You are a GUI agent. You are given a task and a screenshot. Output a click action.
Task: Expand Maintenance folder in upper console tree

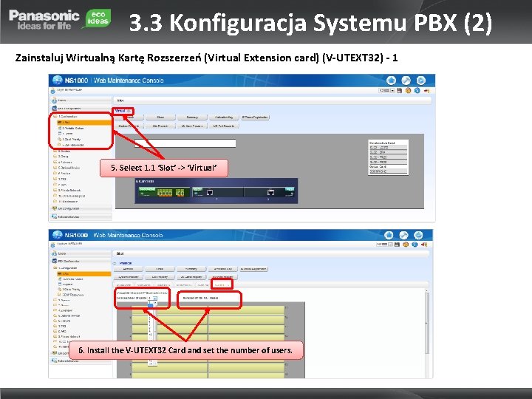coord(66,202)
